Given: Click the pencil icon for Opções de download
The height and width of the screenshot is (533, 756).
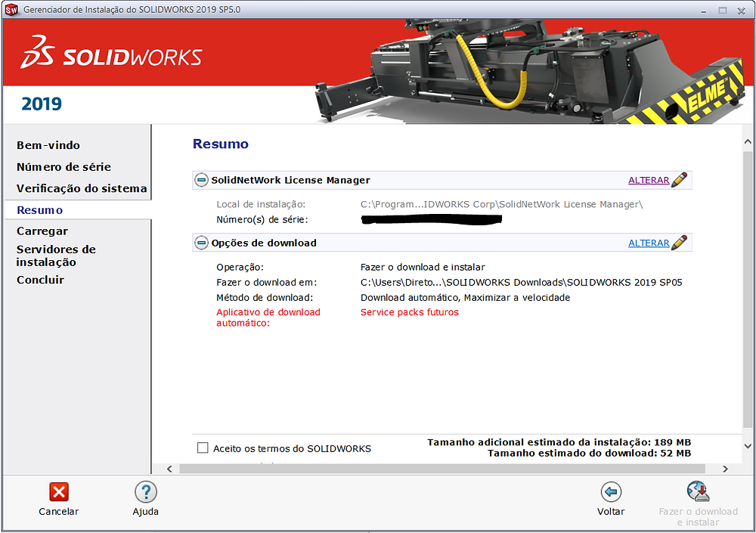Looking at the screenshot, I should click(680, 242).
